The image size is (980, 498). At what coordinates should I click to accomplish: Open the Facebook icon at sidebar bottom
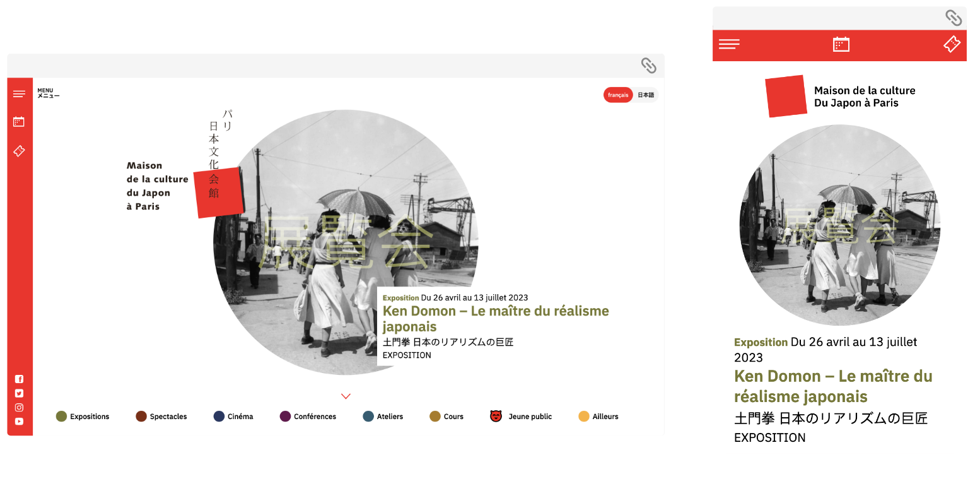point(19,379)
